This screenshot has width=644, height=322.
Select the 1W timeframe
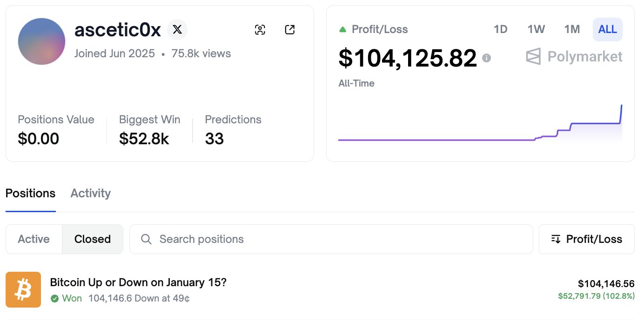536,30
